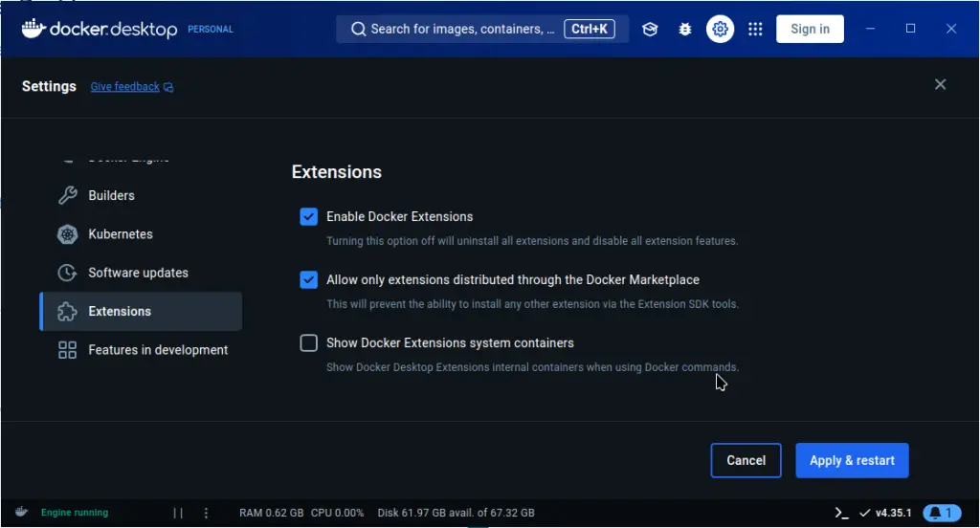Open Features in development section
Image resolution: width=980 pixels, height=528 pixels.
[x=158, y=350]
